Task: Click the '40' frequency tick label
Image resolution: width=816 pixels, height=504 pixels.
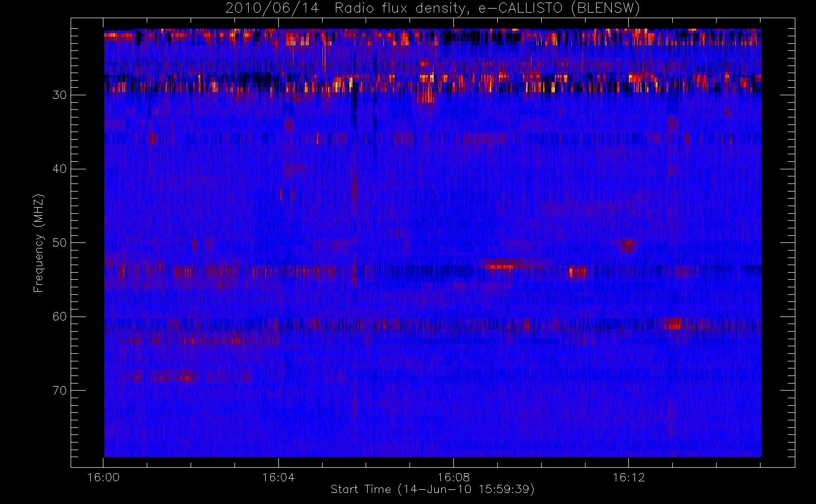Action: click(60, 169)
